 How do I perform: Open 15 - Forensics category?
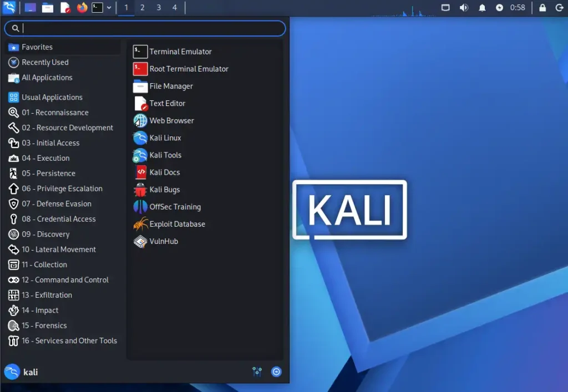point(63,325)
